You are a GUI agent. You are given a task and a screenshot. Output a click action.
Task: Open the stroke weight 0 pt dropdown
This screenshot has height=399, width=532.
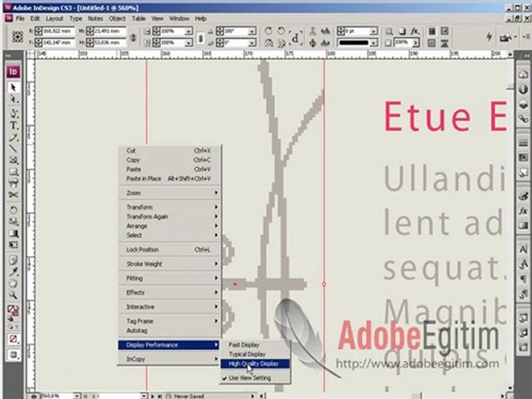[373, 31]
